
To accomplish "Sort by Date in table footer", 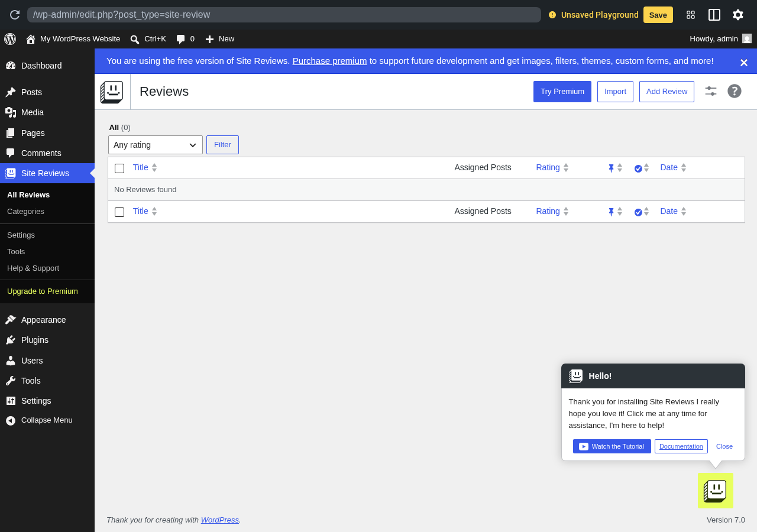I will pyautogui.click(x=674, y=211).
